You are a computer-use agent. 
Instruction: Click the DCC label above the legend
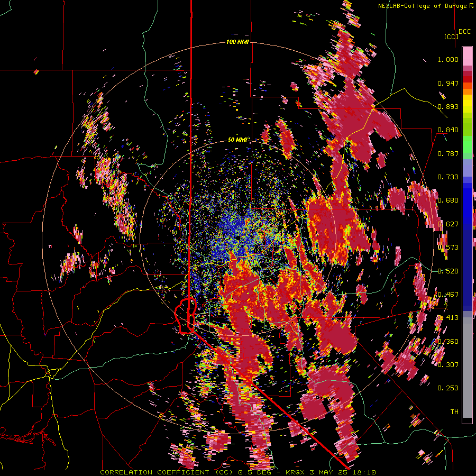point(464,32)
